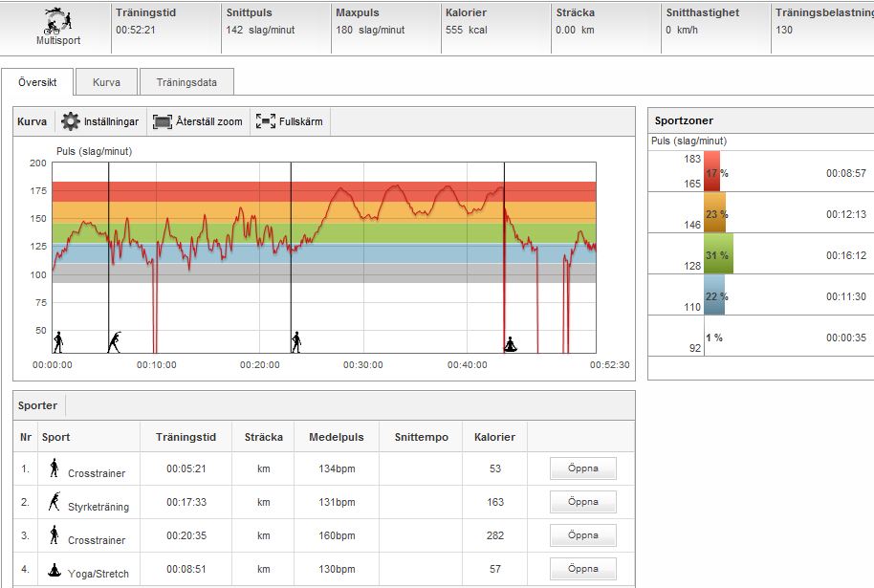Click Styrketräning icon in sports table
This screenshot has height=588, width=874.
click(x=55, y=501)
